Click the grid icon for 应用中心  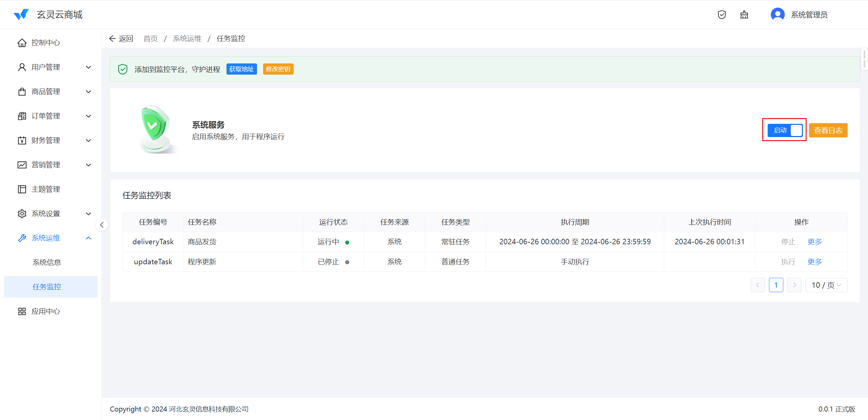22,311
